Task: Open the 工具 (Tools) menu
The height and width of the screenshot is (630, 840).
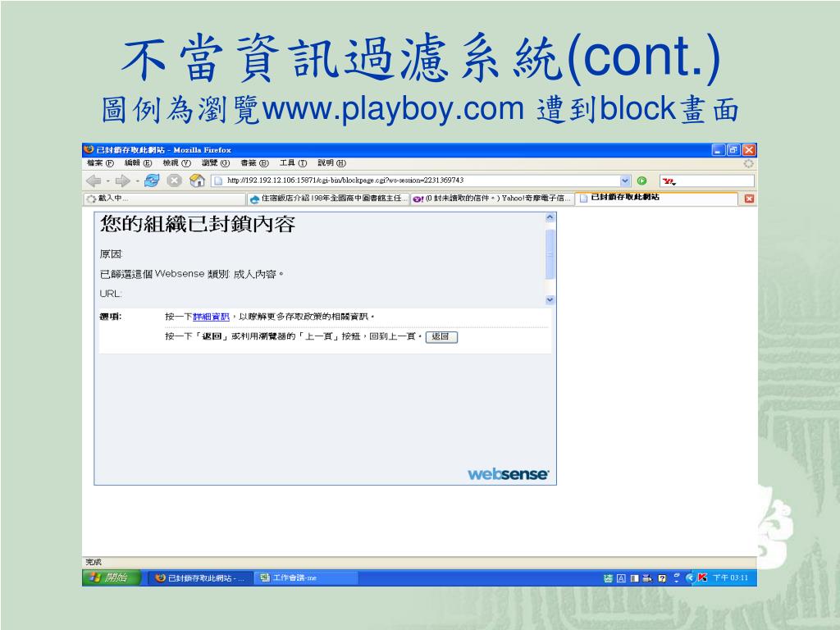Action: (292, 162)
